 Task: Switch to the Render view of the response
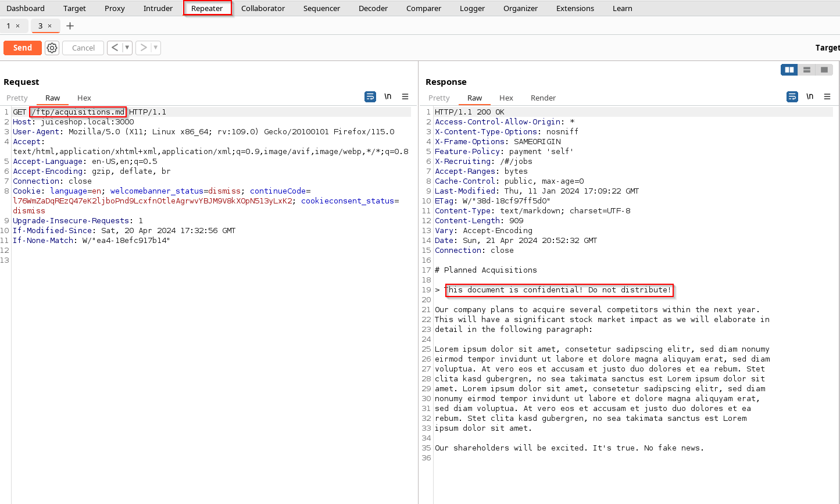pyautogui.click(x=543, y=98)
